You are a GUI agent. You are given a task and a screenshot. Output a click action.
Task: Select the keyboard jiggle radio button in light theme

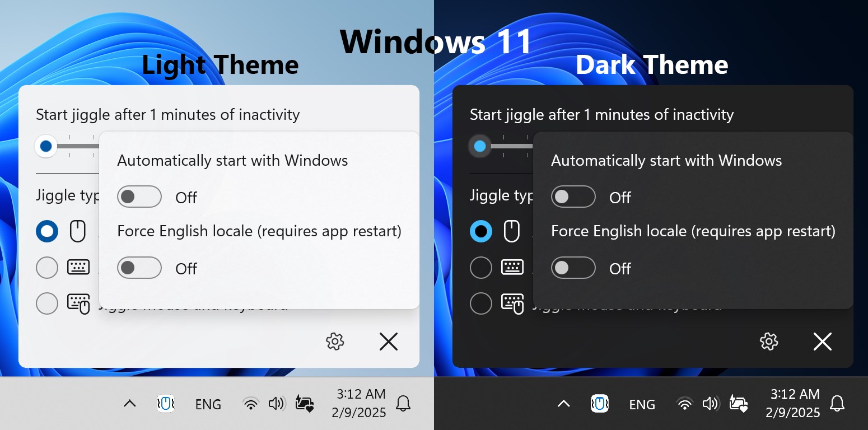click(47, 268)
